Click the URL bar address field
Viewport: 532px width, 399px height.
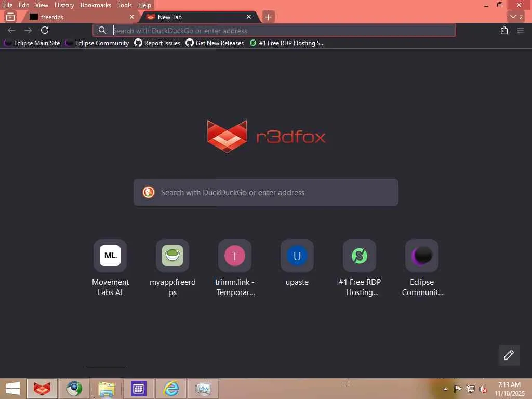coord(274,31)
